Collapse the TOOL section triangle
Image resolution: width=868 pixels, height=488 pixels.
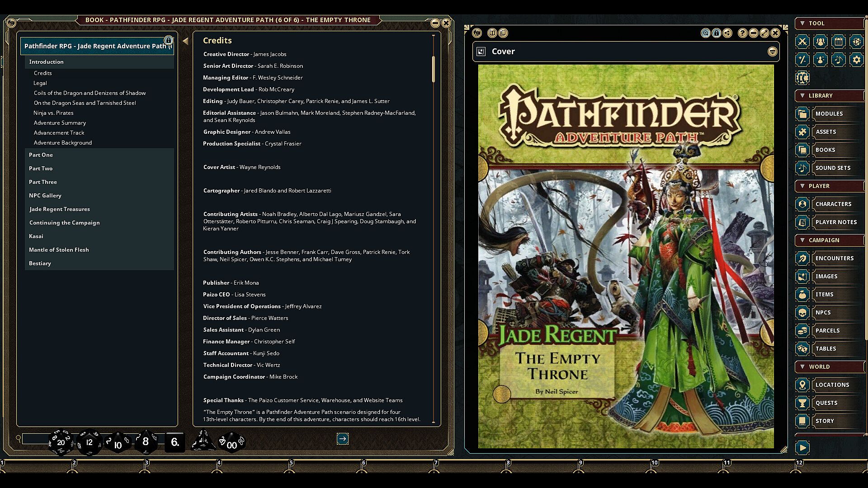[802, 23]
